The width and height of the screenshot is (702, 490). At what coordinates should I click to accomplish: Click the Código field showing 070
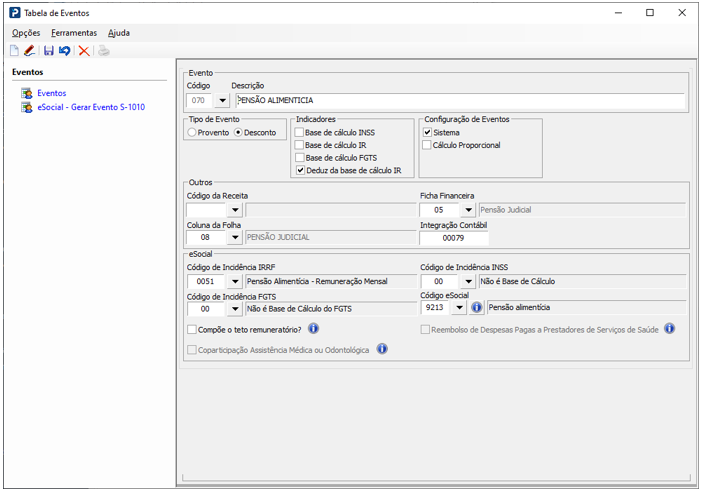point(199,100)
